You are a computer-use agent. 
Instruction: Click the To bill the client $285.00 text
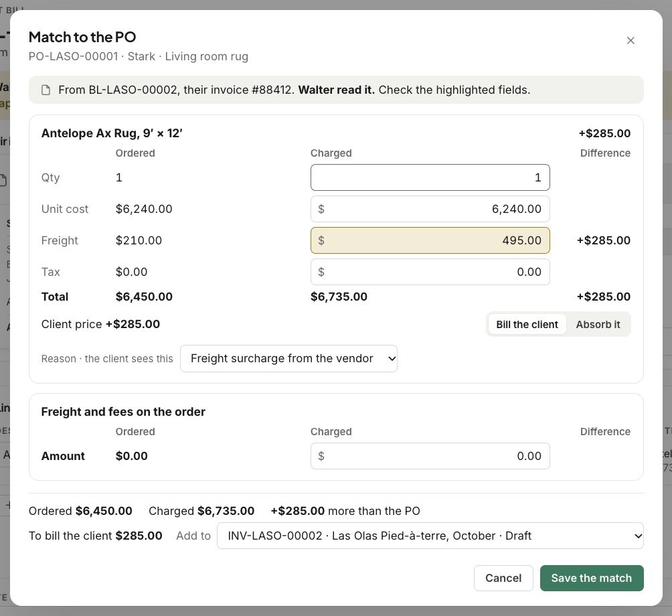95,536
